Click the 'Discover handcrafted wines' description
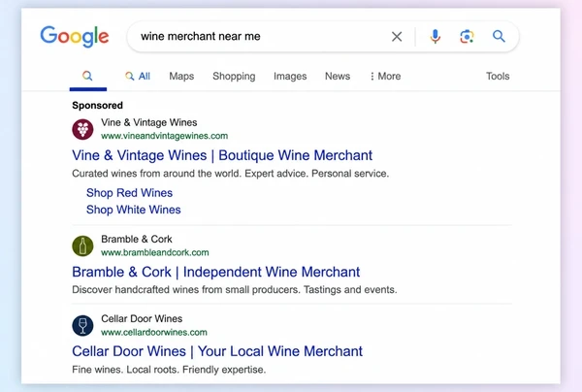Screen dimensions: 582x392 click(235, 289)
